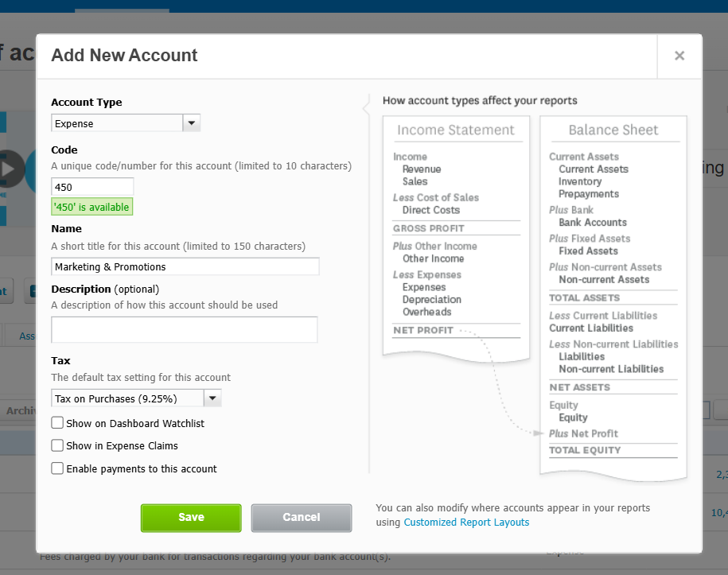728x575 pixels.
Task: Click Inventory in the Balance Sheet
Action: click(x=580, y=181)
